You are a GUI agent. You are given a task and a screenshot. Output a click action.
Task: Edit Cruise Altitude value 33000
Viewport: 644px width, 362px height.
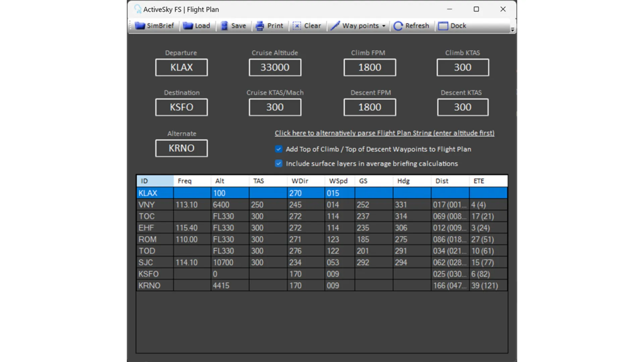pyautogui.click(x=275, y=67)
